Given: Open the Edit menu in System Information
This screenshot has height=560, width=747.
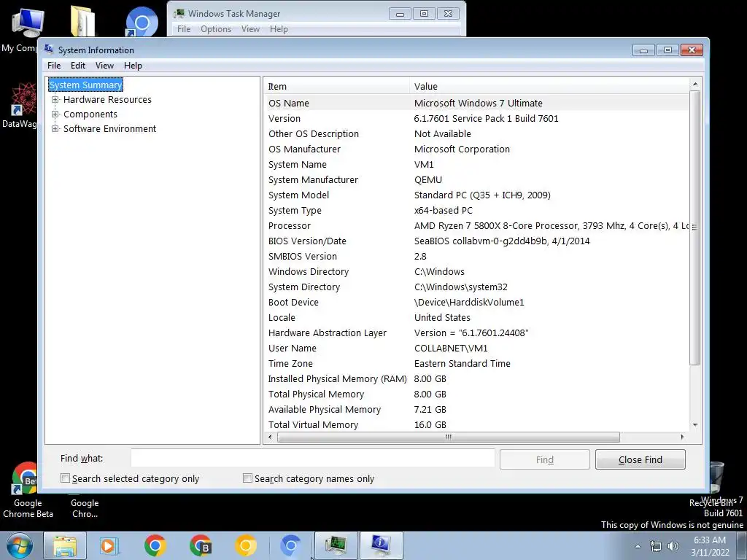Looking at the screenshot, I should (77, 66).
